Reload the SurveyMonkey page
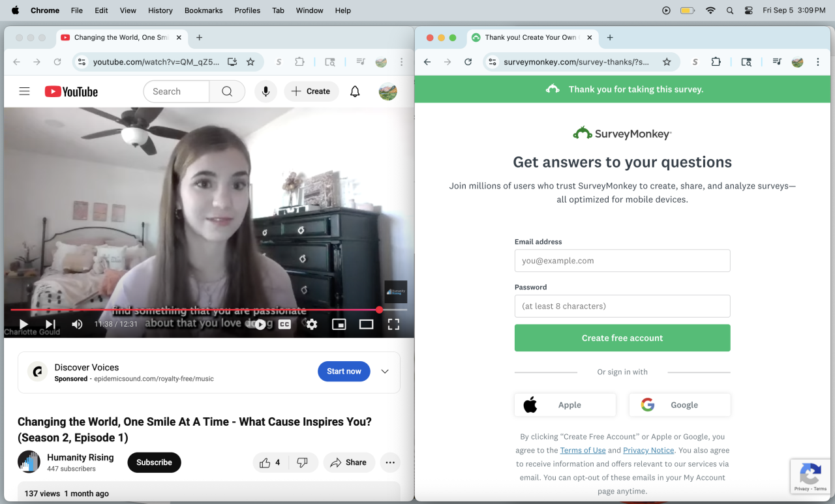 click(468, 62)
